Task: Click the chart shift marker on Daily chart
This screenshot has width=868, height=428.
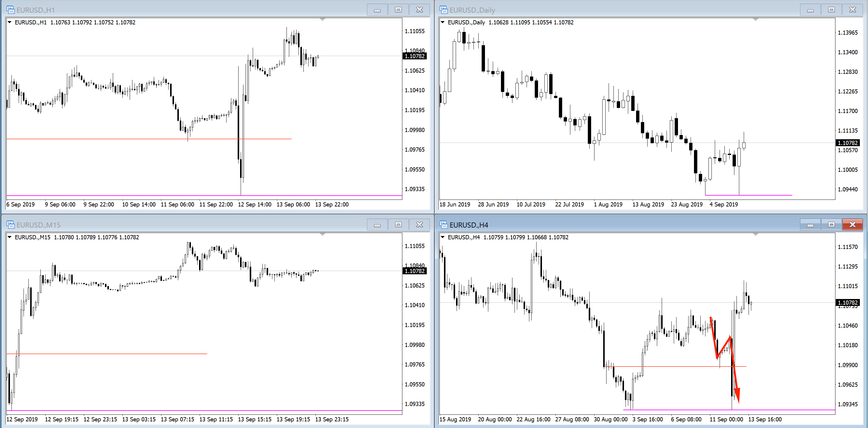Action: (756, 20)
